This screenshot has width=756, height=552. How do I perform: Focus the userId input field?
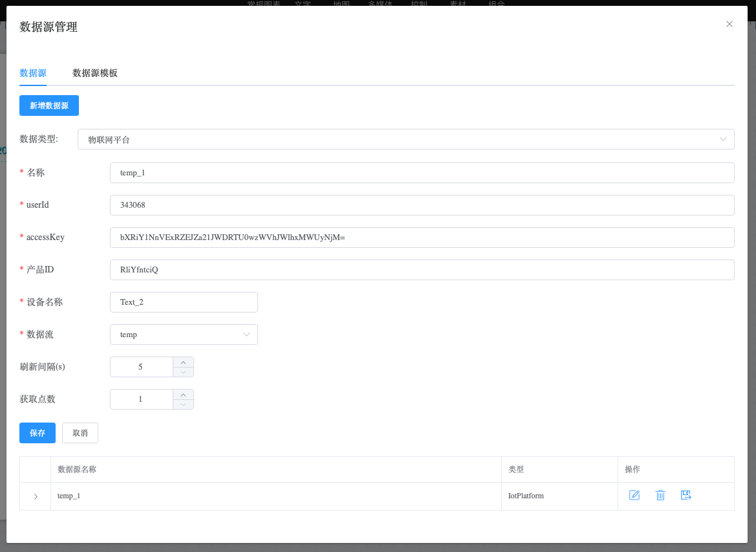[422, 205]
